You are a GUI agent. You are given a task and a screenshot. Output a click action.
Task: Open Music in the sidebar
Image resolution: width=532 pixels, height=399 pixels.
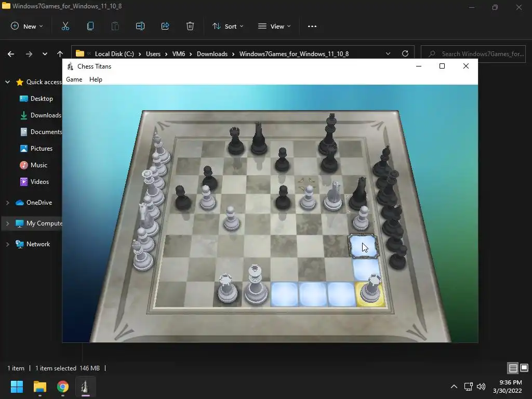pos(34,165)
